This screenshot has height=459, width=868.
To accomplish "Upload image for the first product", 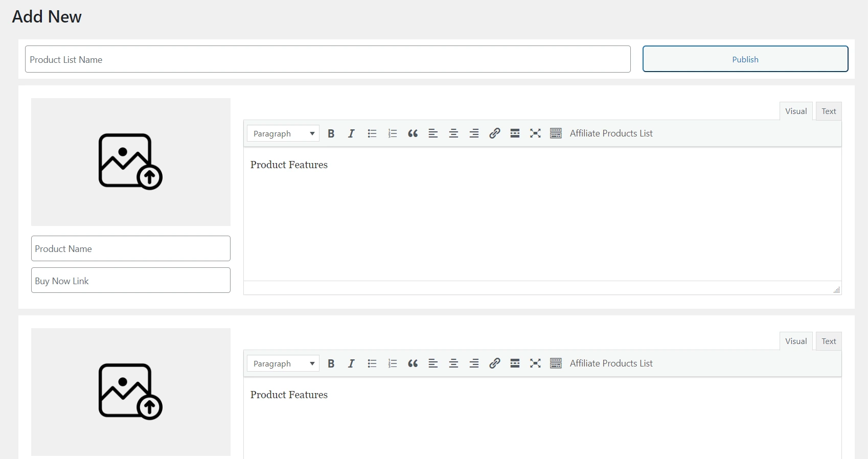I will click(x=131, y=162).
